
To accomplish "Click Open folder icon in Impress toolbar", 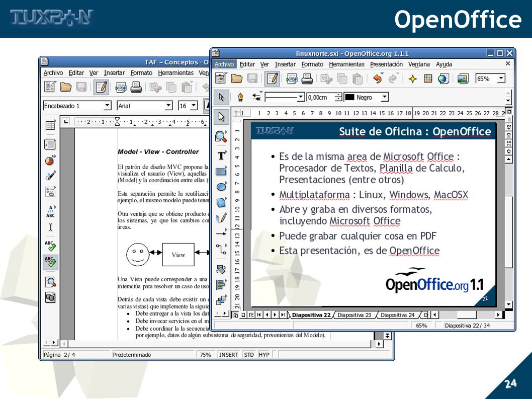I will coord(237,79).
